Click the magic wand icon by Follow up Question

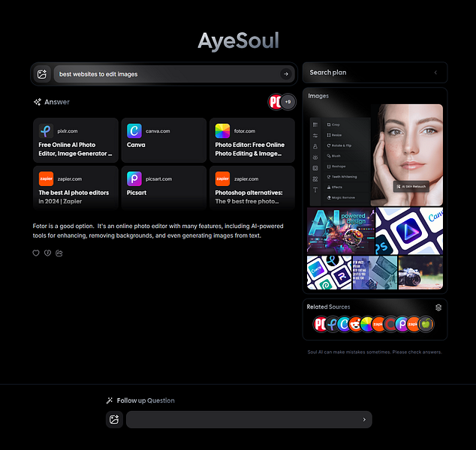110,400
